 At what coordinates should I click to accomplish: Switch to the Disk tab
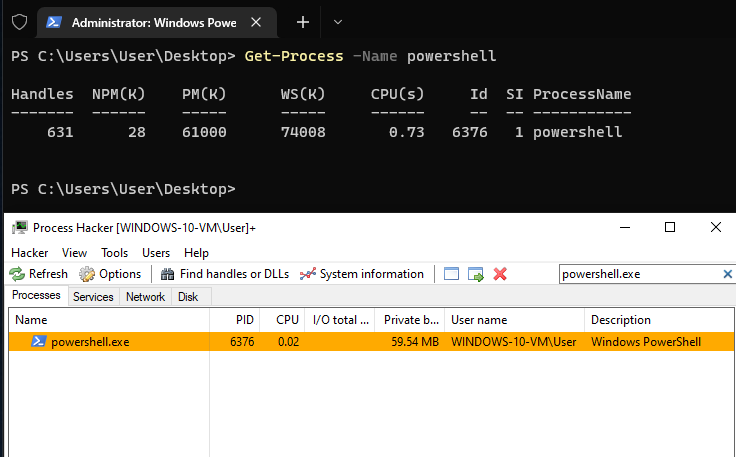click(x=188, y=297)
